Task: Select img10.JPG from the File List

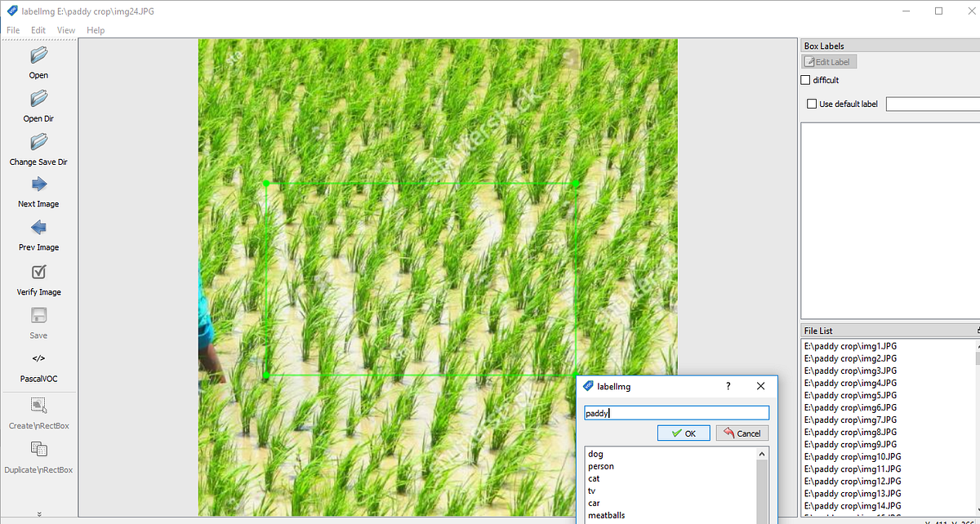Action: point(853,456)
